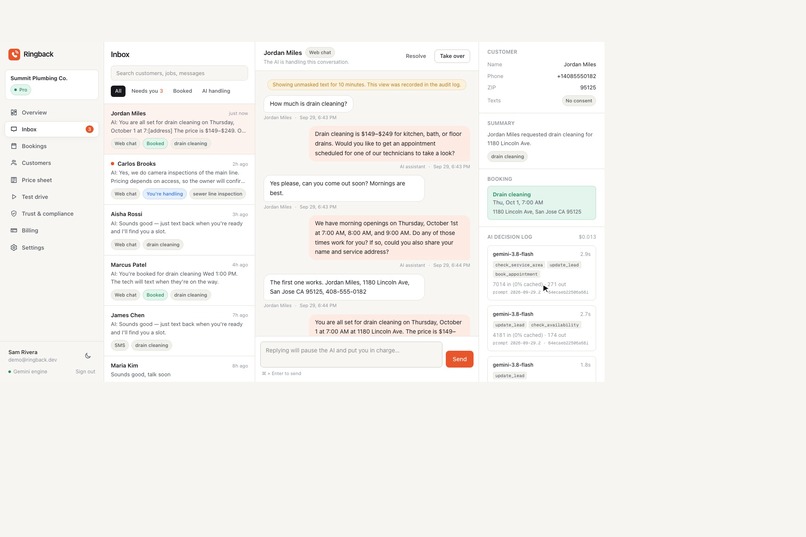Open the Bookings page icon

tap(14, 146)
